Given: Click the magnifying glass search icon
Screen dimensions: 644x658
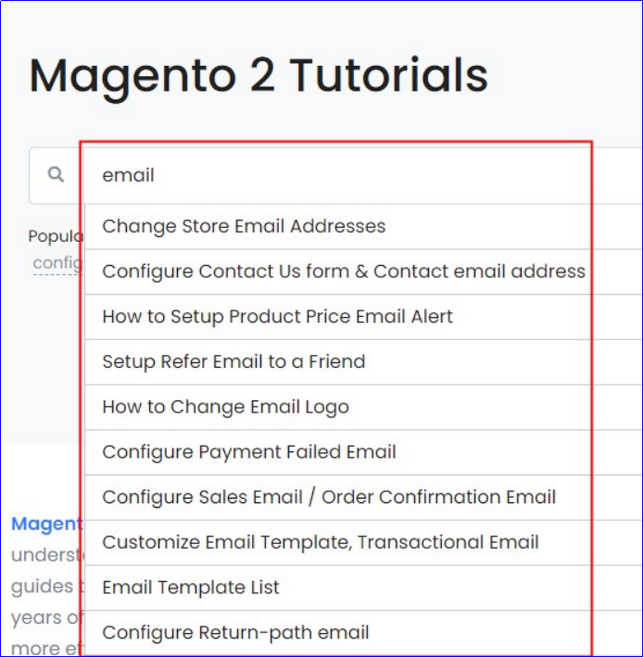Looking at the screenshot, I should pos(56,174).
